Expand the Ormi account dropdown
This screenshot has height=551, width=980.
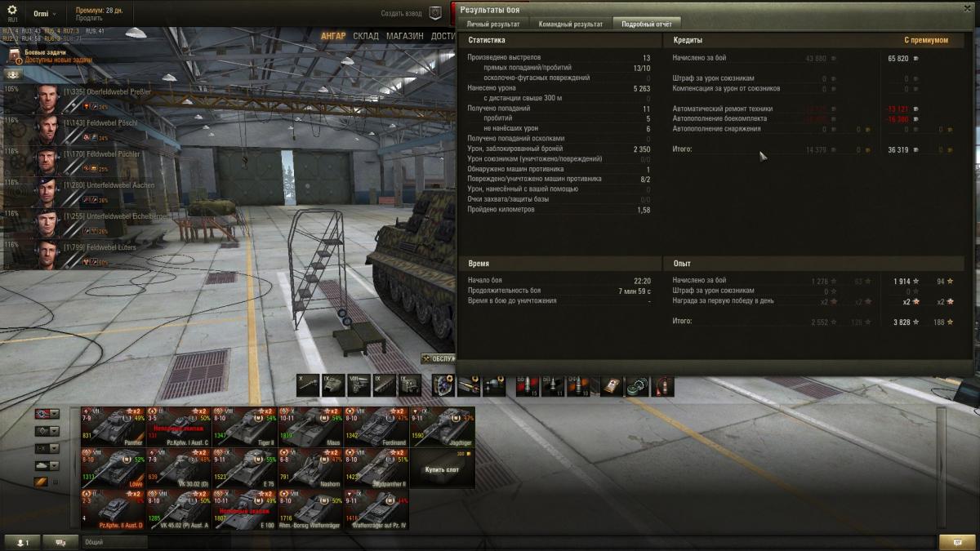(45, 14)
